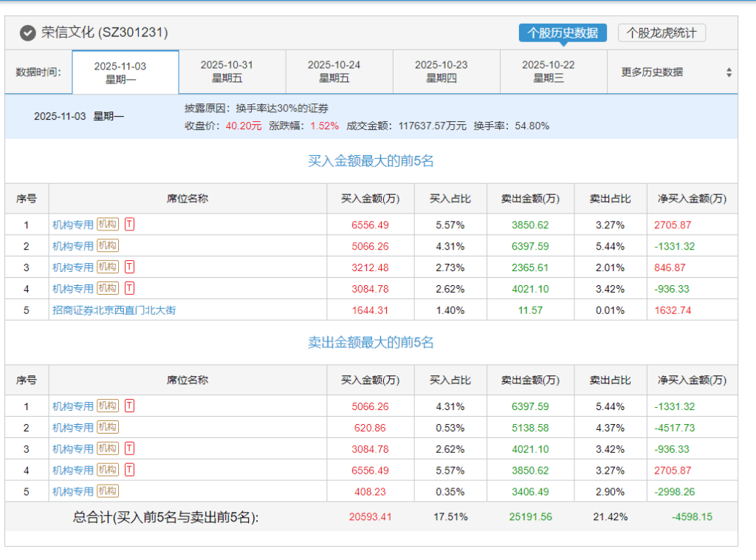The image size is (756, 560).
Task: Open the 机构专用 link in sell table row 2
Action: [73, 428]
